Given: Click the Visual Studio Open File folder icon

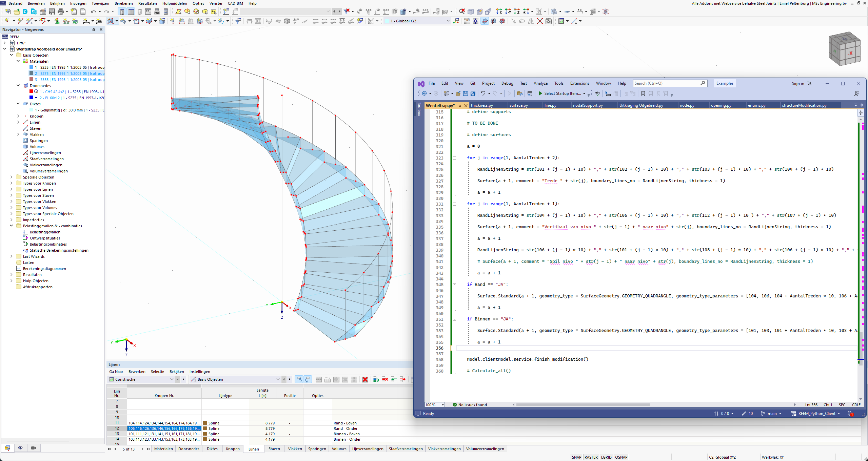Looking at the screenshot, I should (x=458, y=93).
